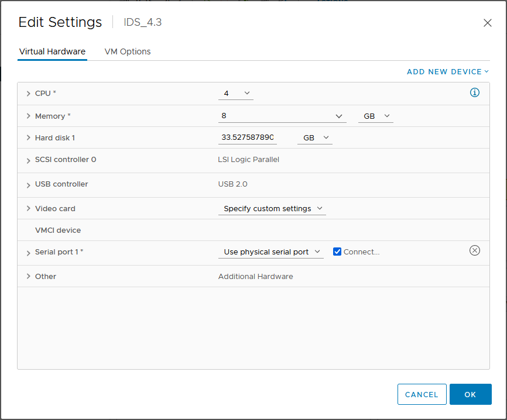Open Video card custom settings dropdown
Image resolution: width=507 pixels, height=420 pixels.
pos(272,208)
